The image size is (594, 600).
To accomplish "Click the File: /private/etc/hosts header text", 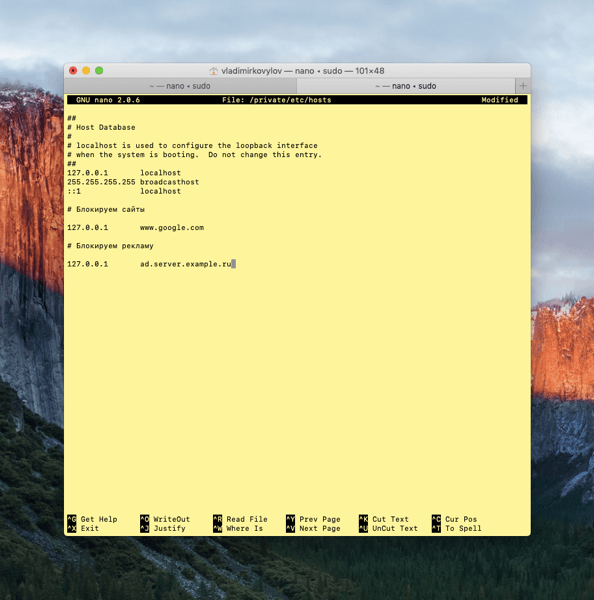I will [x=277, y=100].
